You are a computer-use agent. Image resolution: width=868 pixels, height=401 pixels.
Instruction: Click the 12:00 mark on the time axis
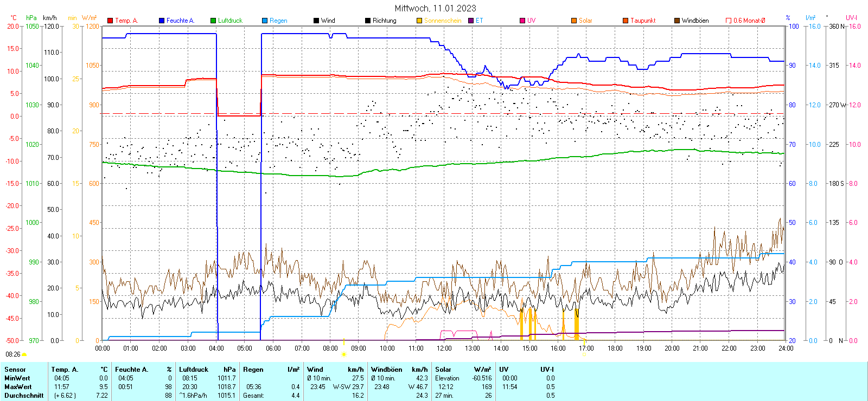(444, 348)
